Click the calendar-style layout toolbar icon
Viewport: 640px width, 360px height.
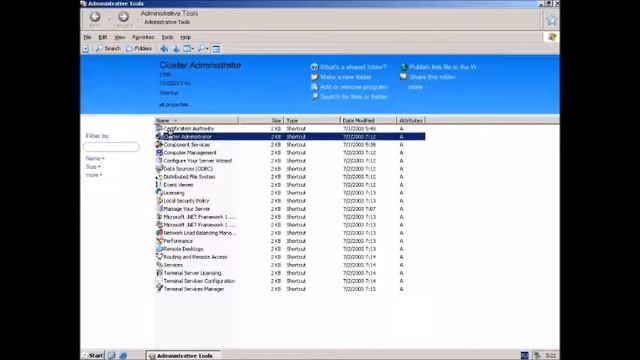(216, 49)
